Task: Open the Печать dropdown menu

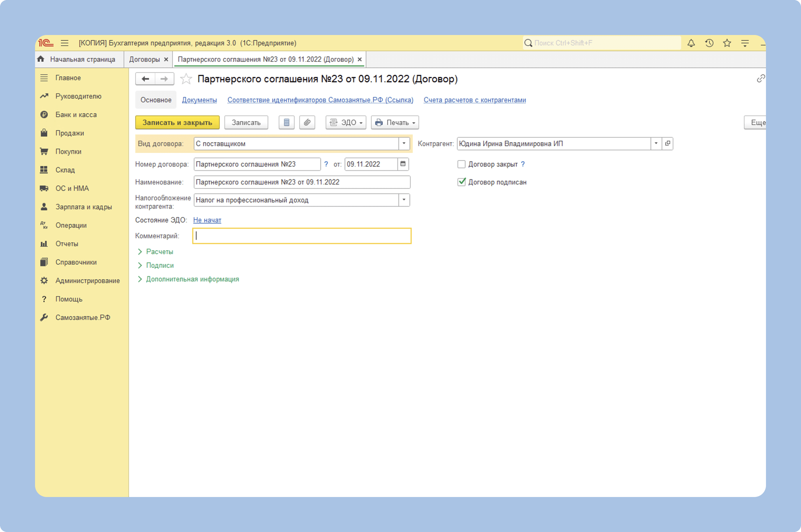Action: point(395,123)
